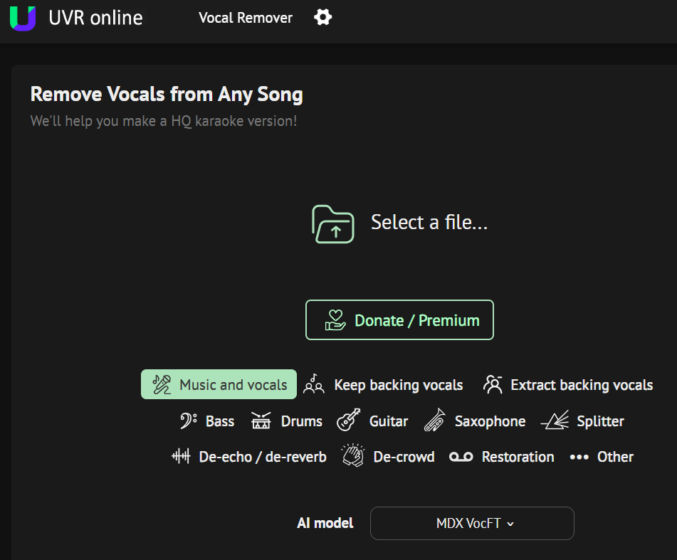Viewport: 677px width, 560px height.
Task: Click the drum kit icon
Action: tap(261, 421)
